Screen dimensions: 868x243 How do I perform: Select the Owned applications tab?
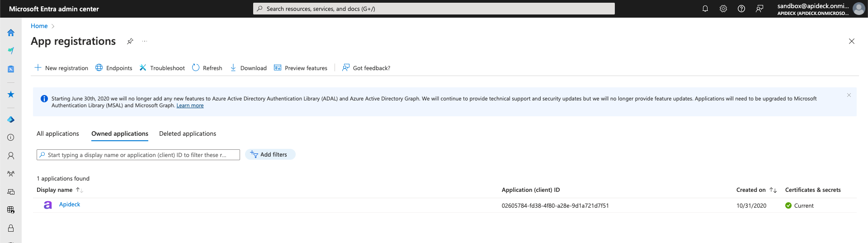click(x=120, y=133)
